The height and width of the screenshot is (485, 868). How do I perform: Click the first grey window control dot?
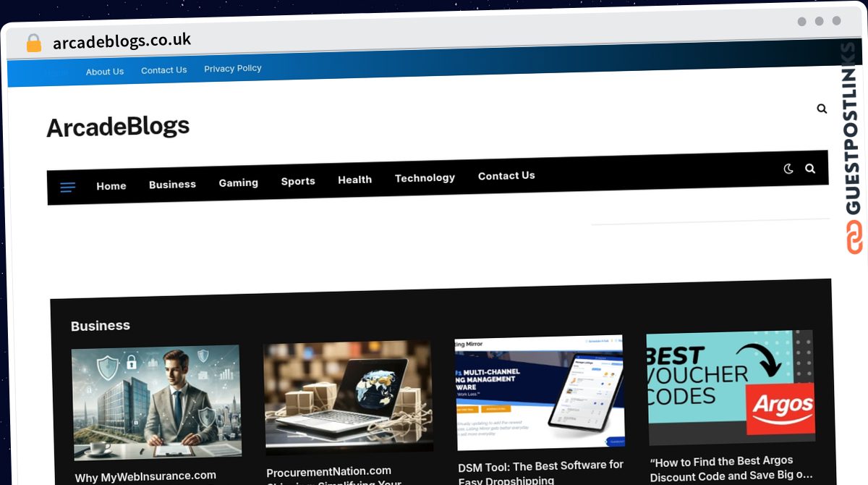(x=801, y=22)
